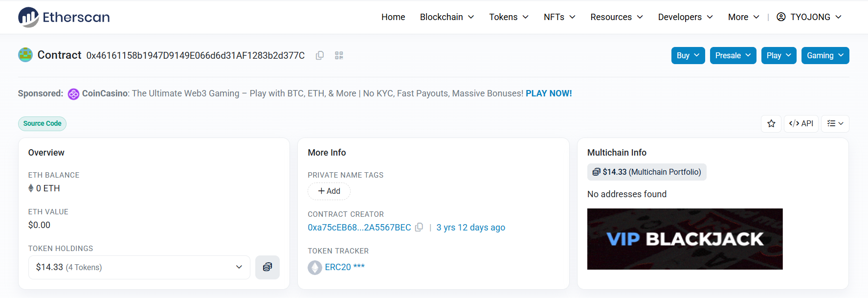Expand the Presale dropdown button
Screen dimensions: 868x298
(x=733, y=56)
